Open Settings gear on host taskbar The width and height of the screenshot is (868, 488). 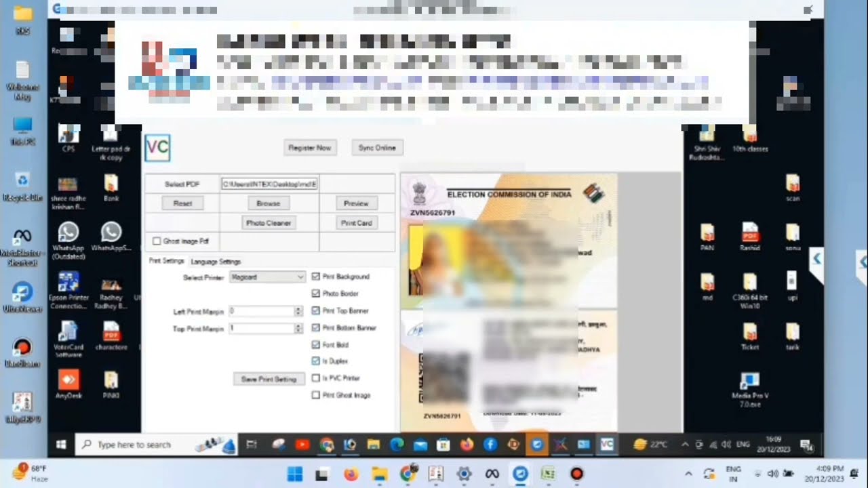(x=464, y=474)
